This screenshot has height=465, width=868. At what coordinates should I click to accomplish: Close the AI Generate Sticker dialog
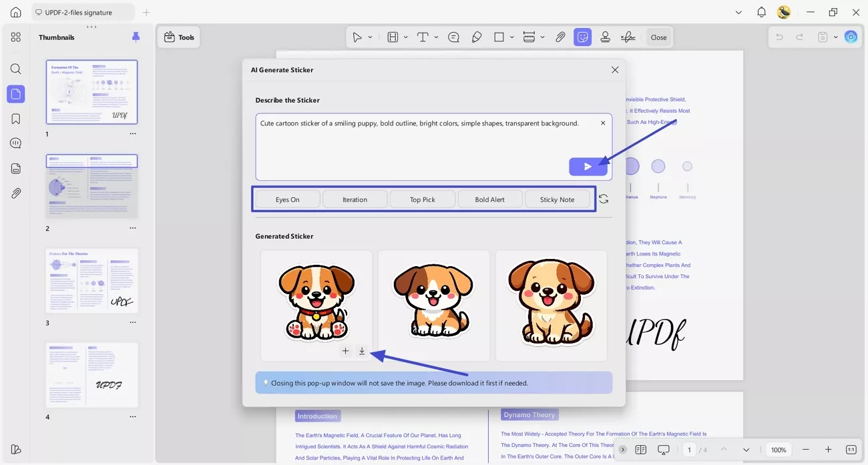coord(615,69)
